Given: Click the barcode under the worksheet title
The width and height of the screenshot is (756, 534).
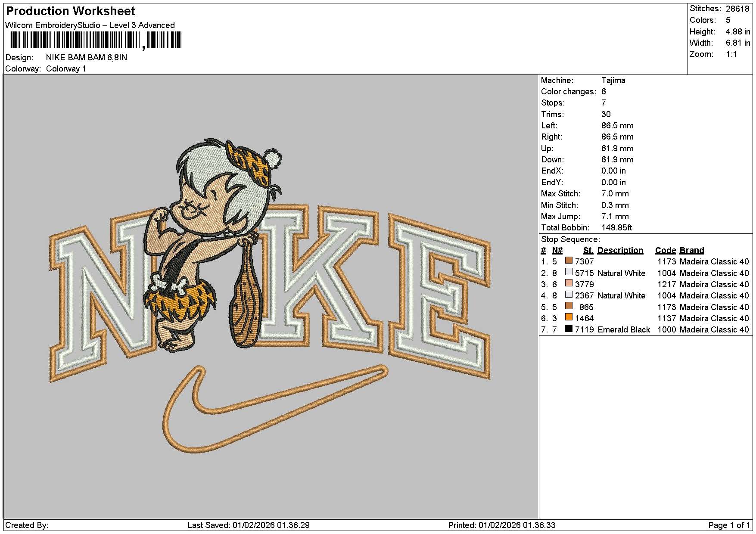Looking at the screenshot, I should 94,41.
